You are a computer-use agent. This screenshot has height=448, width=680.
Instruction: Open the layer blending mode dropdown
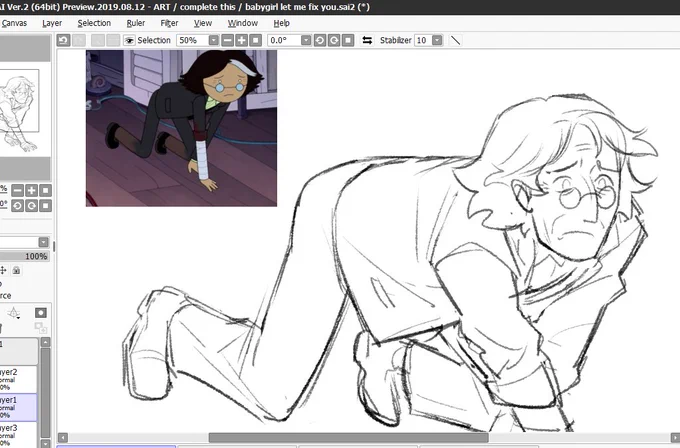[43, 242]
